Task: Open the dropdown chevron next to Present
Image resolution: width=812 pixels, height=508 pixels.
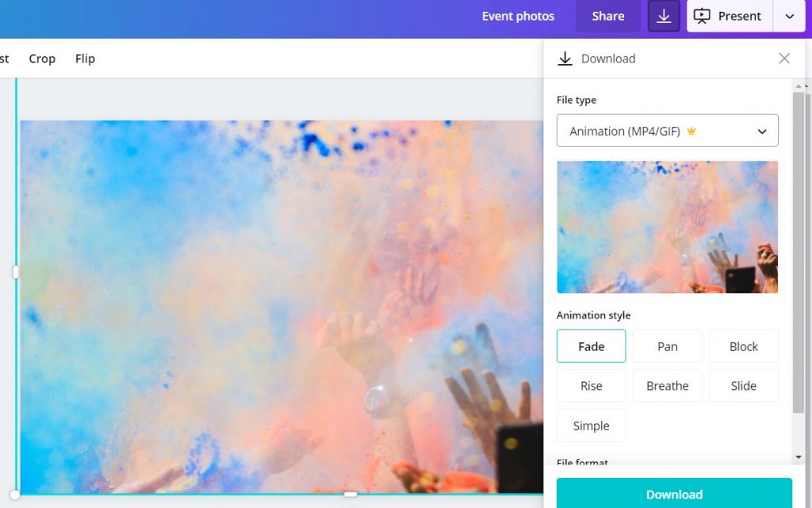Action: (x=789, y=16)
